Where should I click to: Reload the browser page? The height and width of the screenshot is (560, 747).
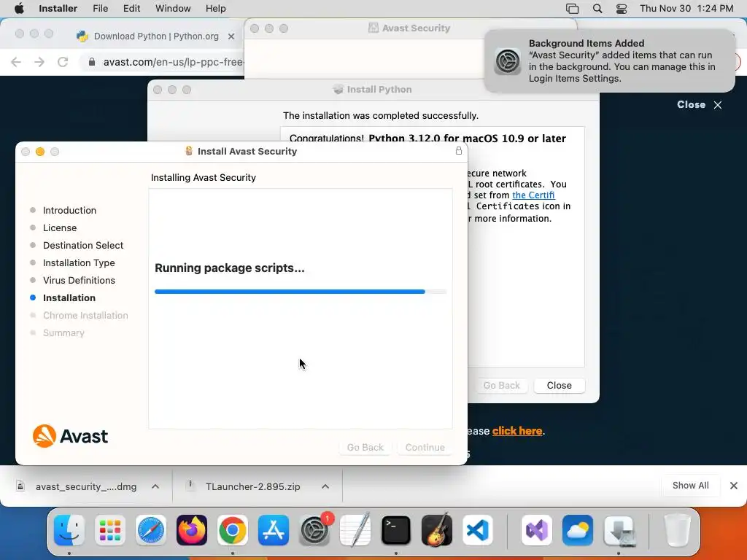point(63,62)
